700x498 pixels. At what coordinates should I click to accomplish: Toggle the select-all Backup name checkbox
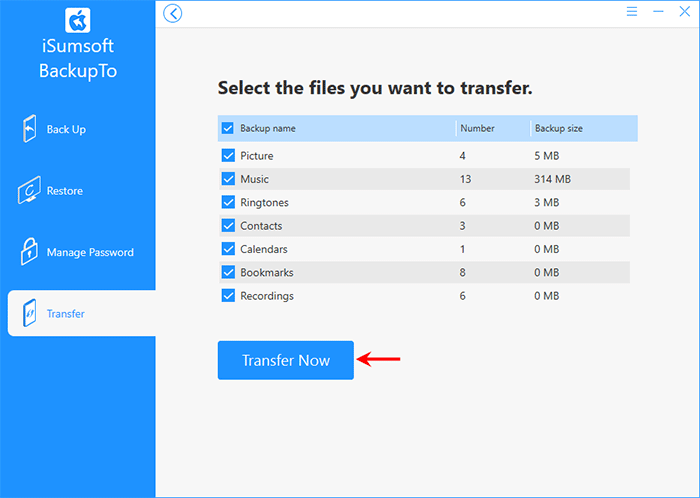228,129
